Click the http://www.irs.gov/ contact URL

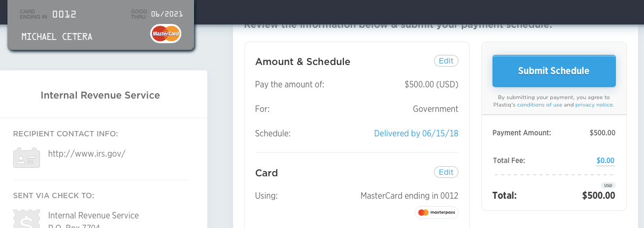point(87,153)
